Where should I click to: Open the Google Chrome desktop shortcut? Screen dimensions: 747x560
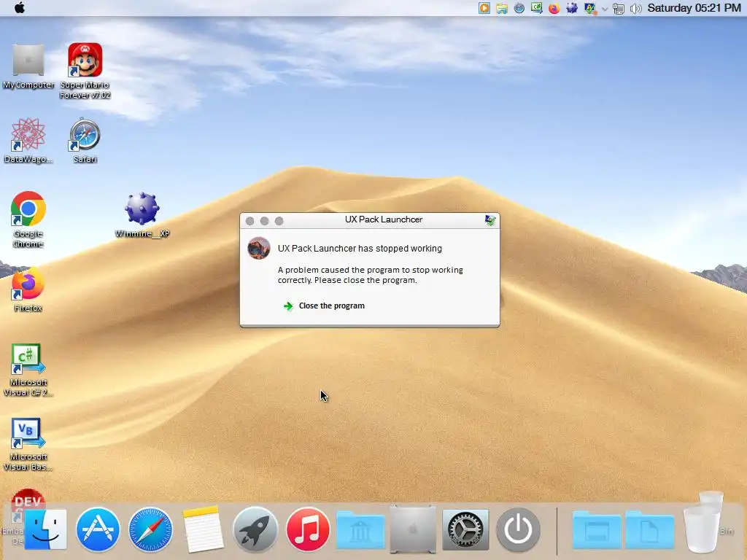coord(28,219)
